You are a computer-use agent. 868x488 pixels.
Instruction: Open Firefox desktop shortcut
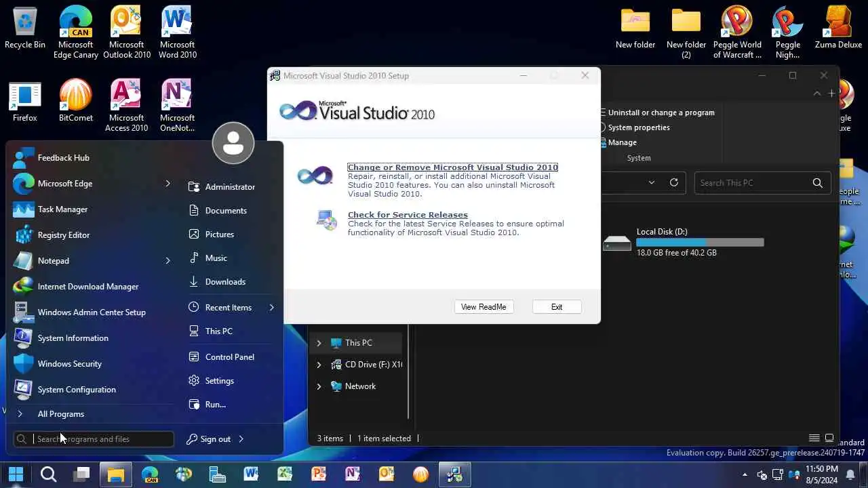(25, 102)
